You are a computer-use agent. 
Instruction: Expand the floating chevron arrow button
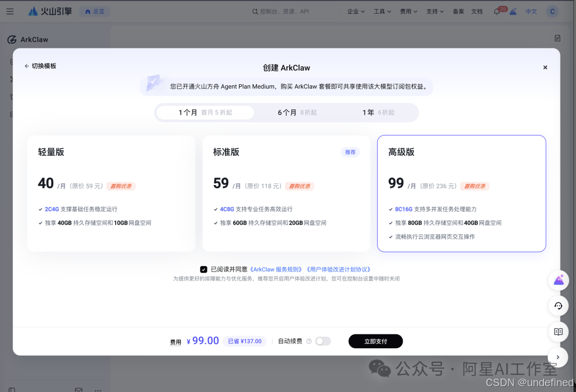[558, 357]
